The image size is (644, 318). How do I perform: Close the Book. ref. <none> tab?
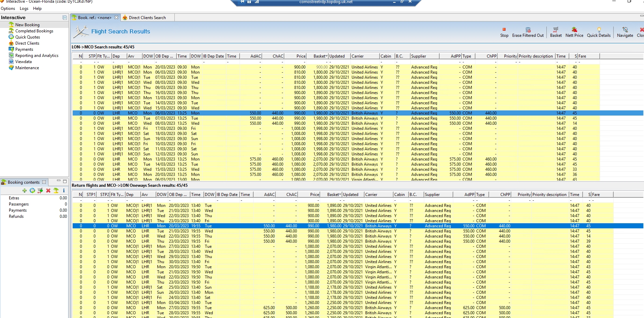[116, 17]
